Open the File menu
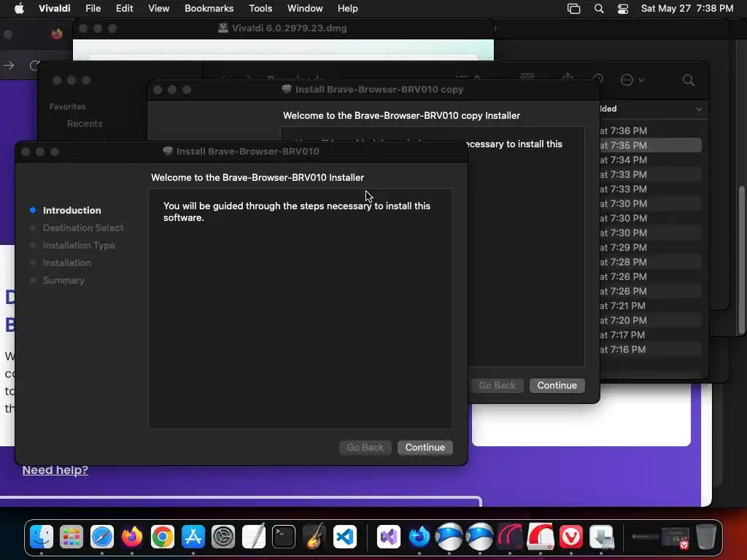 click(93, 9)
